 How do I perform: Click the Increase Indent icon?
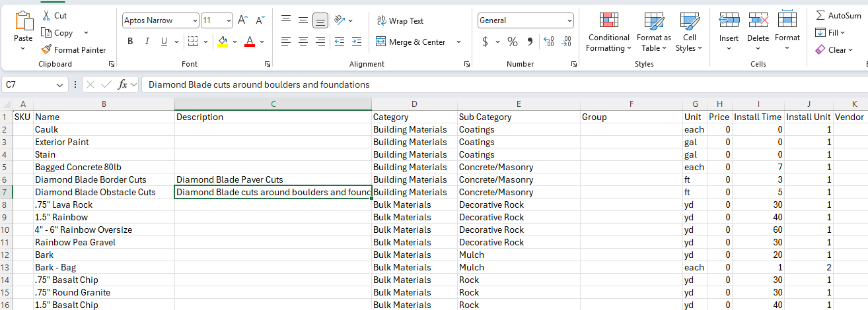click(x=357, y=42)
